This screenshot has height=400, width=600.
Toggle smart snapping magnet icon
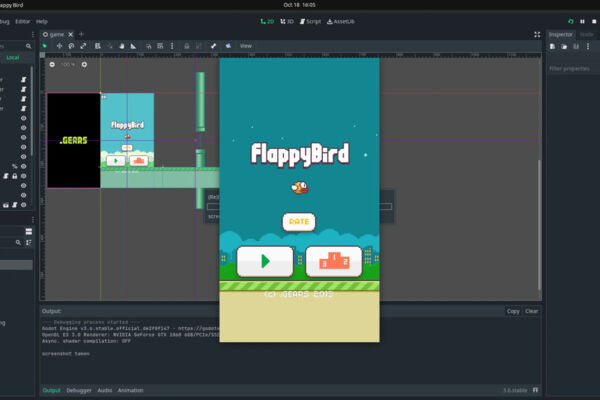[148, 46]
